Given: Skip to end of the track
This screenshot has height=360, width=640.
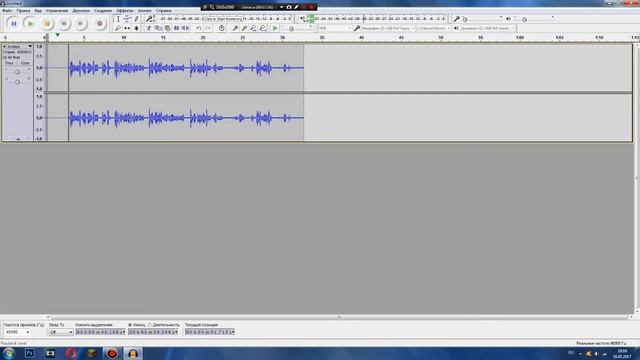Looking at the screenshot, I should [80, 24].
